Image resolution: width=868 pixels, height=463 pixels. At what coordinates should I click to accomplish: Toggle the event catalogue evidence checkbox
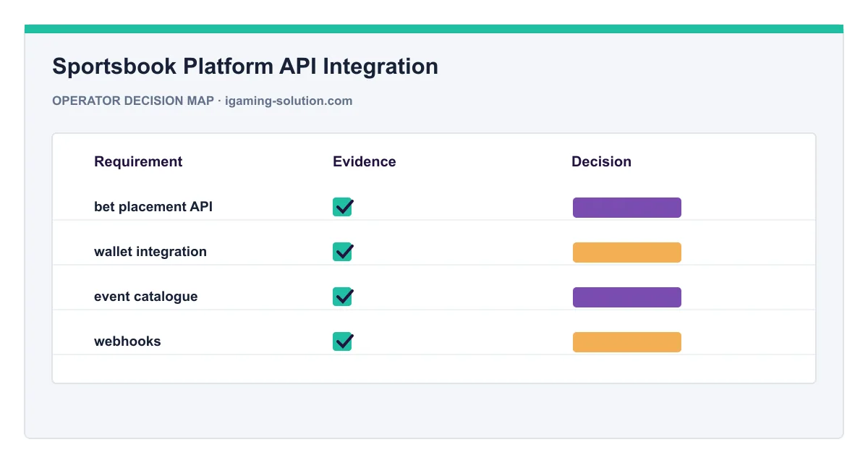point(343,297)
